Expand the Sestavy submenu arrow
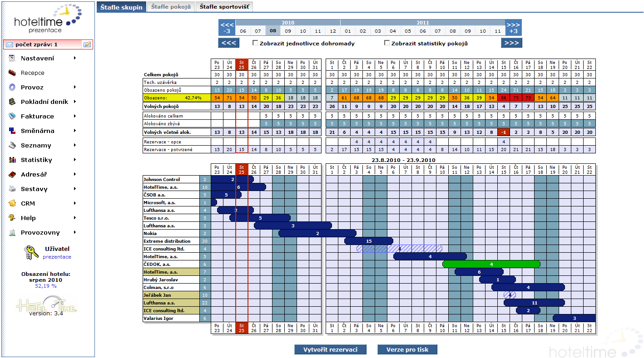 pos(74,189)
